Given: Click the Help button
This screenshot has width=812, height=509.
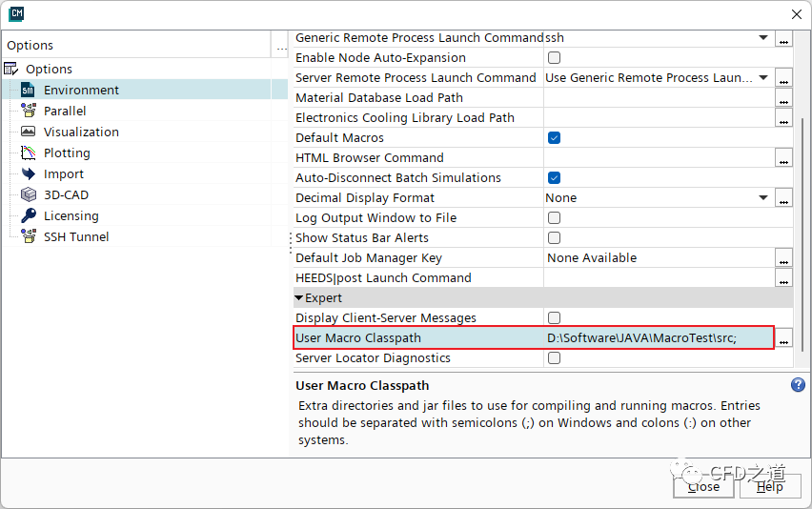Looking at the screenshot, I should tap(769, 486).
